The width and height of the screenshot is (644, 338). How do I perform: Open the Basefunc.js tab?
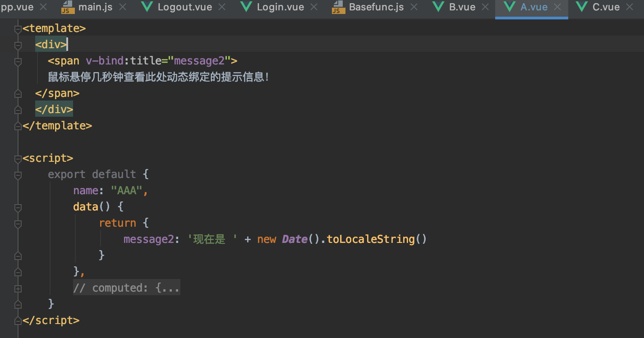click(x=376, y=7)
